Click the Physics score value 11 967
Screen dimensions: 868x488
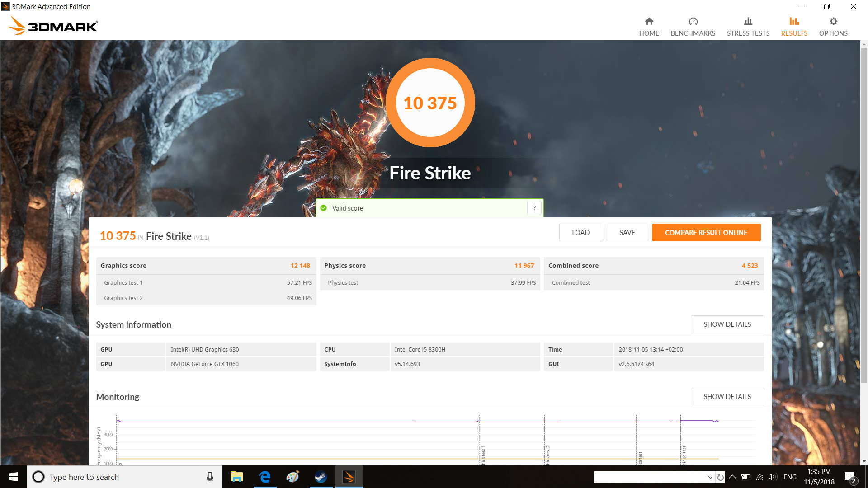[x=524, y=266]
